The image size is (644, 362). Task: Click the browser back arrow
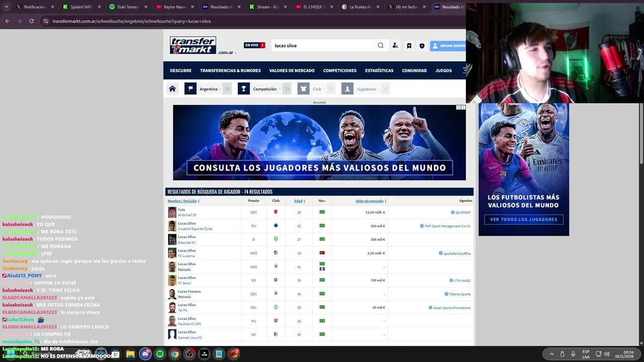click(x=7, y=21)
